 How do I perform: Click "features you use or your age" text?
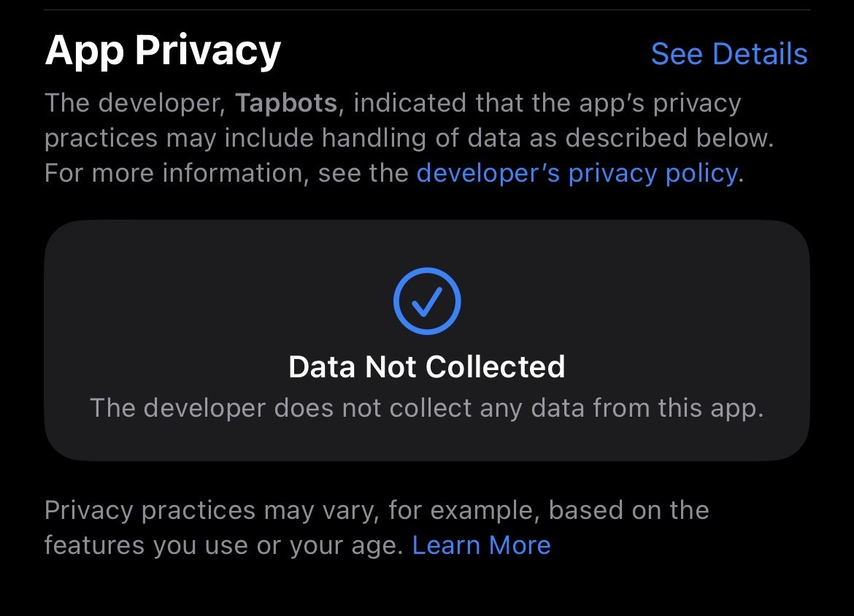click(223, 546)
